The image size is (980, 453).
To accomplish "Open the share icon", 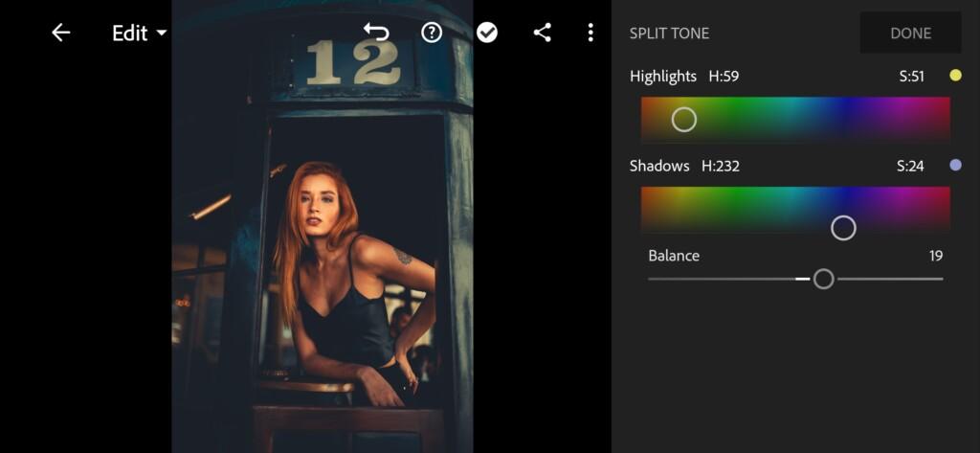I will (x=542, y=33).
